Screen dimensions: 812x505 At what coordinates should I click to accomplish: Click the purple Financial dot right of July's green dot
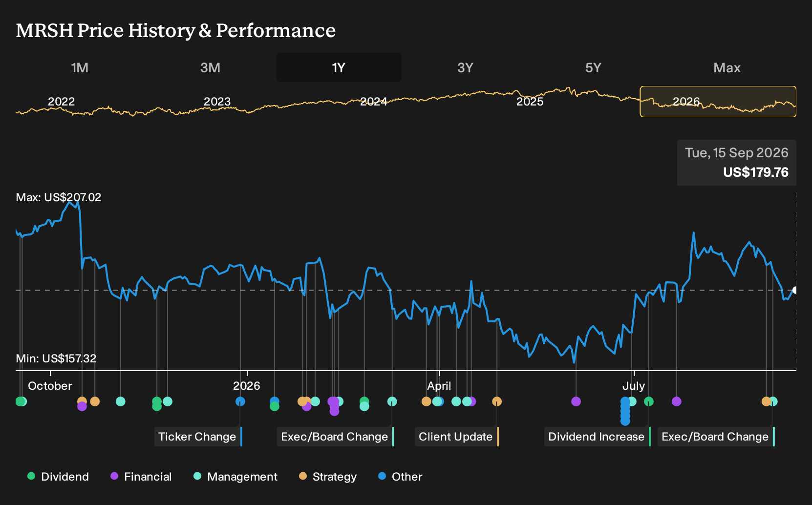(677, 401)
